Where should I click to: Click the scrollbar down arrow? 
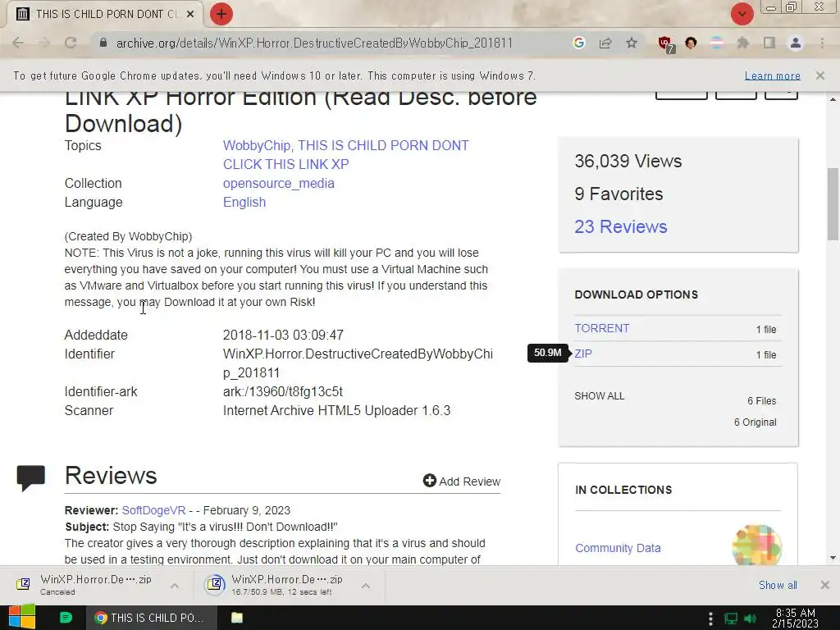[833, 558]
